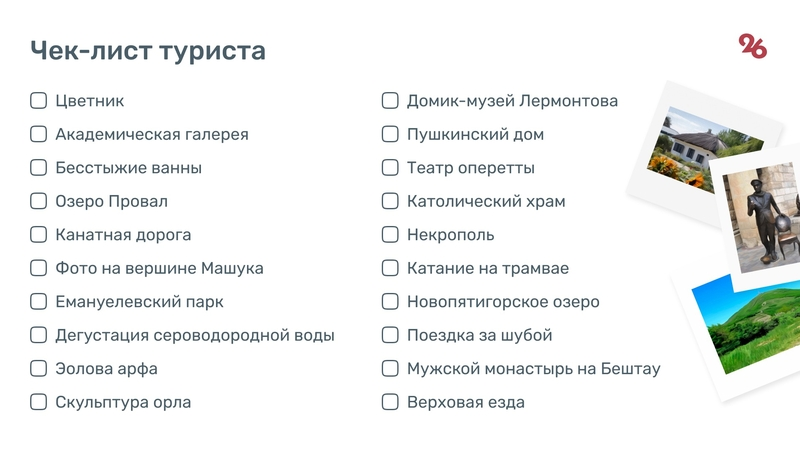Check the Озеро Провал box

point(39,201)
